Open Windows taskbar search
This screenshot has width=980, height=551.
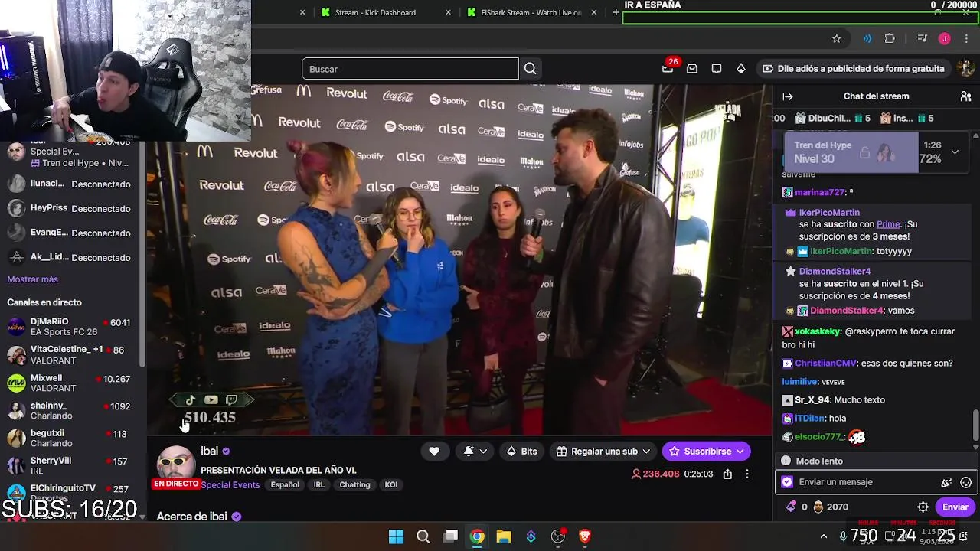423,536
